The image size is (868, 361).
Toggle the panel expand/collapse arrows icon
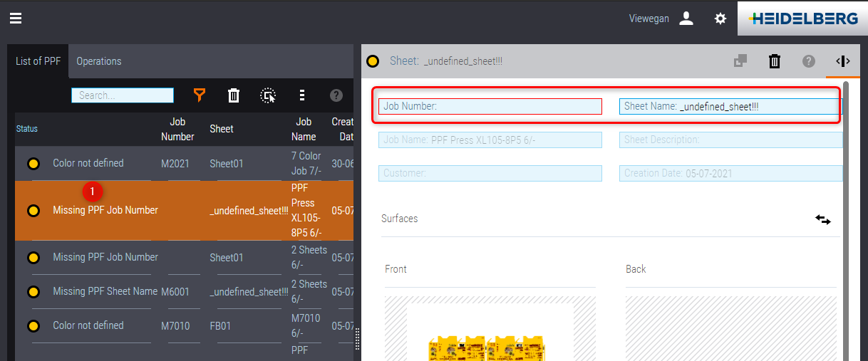(x=843, y=61)
